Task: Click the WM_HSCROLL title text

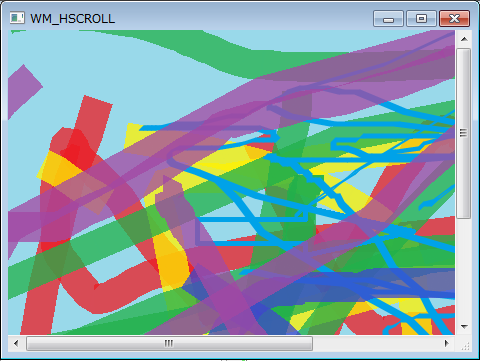Action: tap(73, 19)
